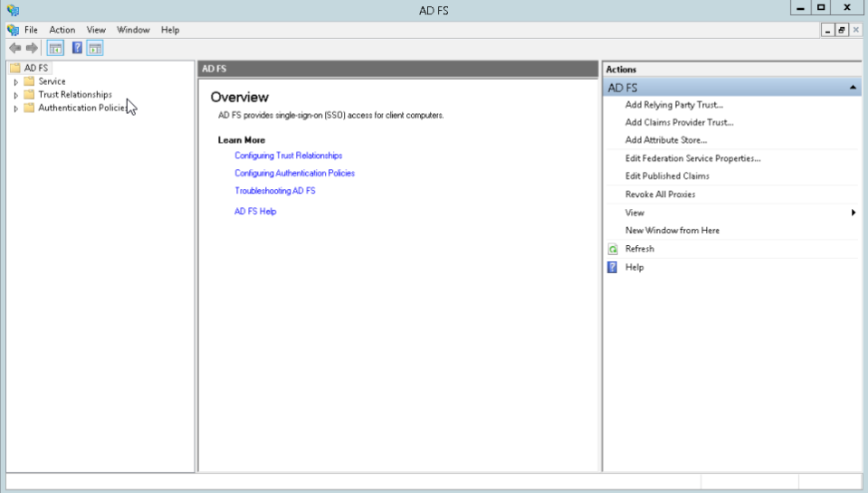Click Add Attribute Store action
This screenshot has width=868, height=493.
point(666,140)
